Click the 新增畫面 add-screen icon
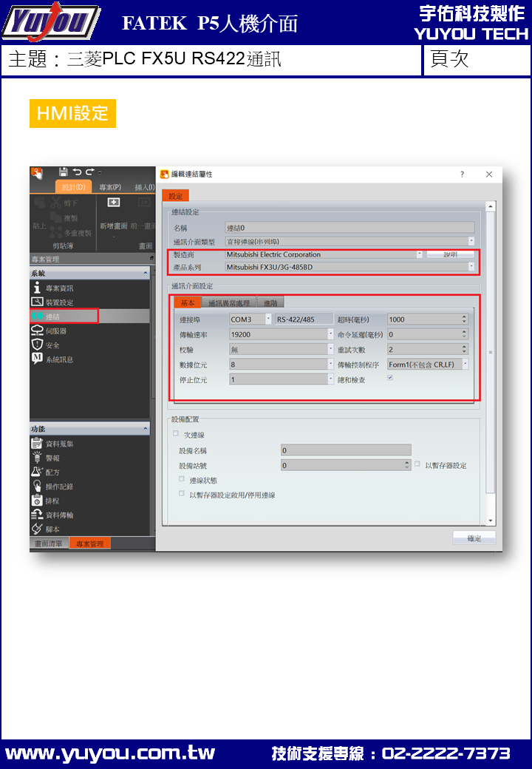Screen dimensions: 532x769 pyautogui.click(x=114, y=203)
